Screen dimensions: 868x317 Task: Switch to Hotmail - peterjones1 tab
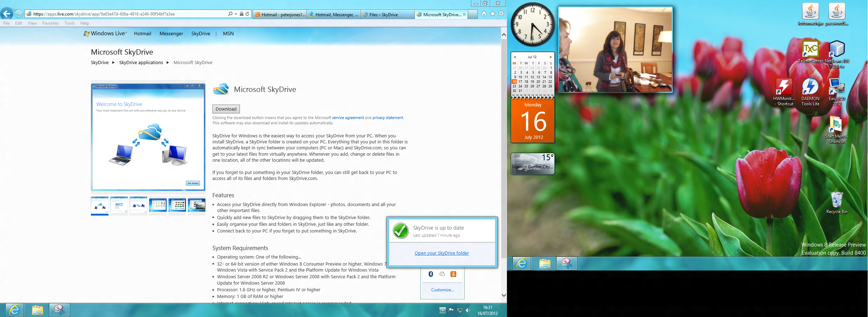[280, 14]
